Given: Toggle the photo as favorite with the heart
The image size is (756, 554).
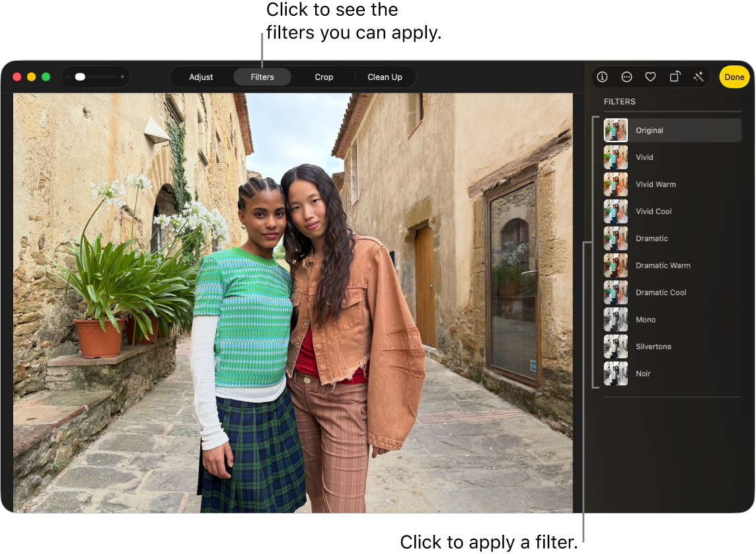Looking at the screenshot, I should click(x=650, y=77).
